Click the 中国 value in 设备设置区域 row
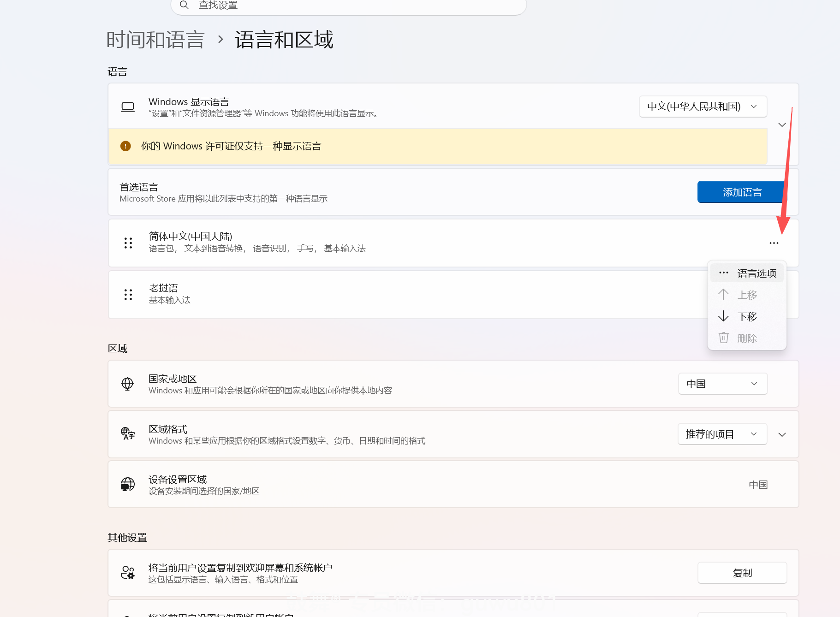This screenshot has height=617, width=840. click(x=758, y=485)
